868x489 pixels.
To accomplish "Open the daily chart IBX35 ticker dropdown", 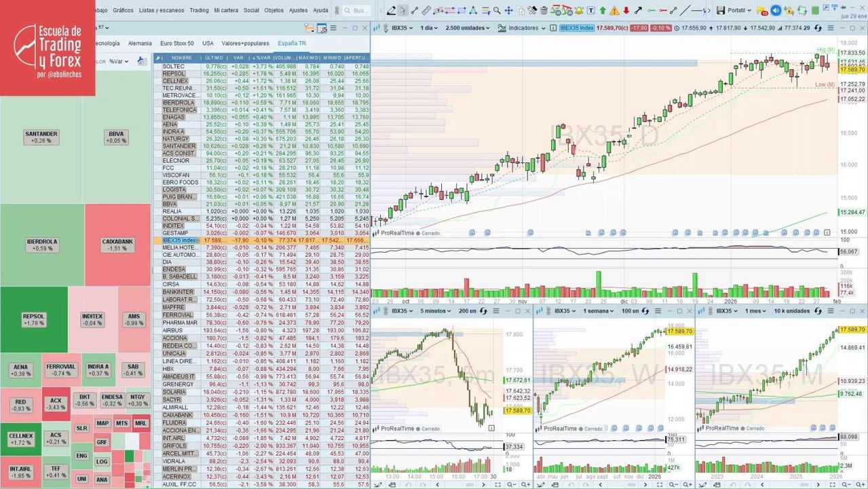I will point(402,28).
